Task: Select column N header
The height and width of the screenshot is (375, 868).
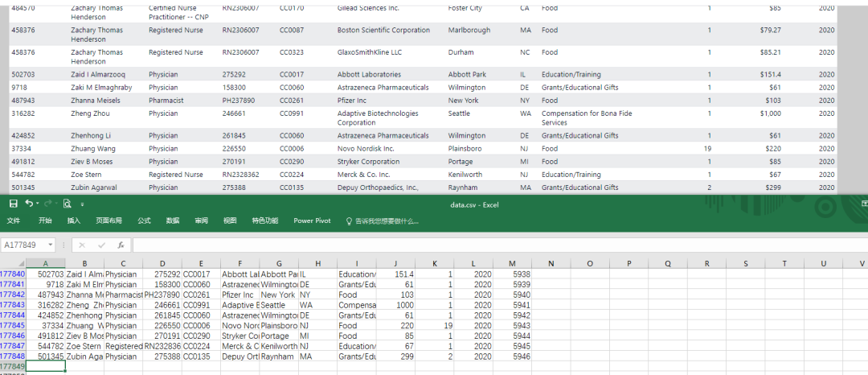Action: 551,264
